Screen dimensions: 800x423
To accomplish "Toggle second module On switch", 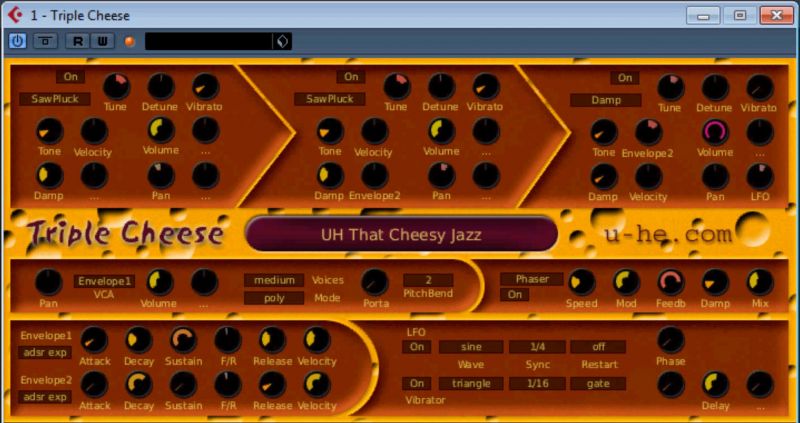I will 351,77.
